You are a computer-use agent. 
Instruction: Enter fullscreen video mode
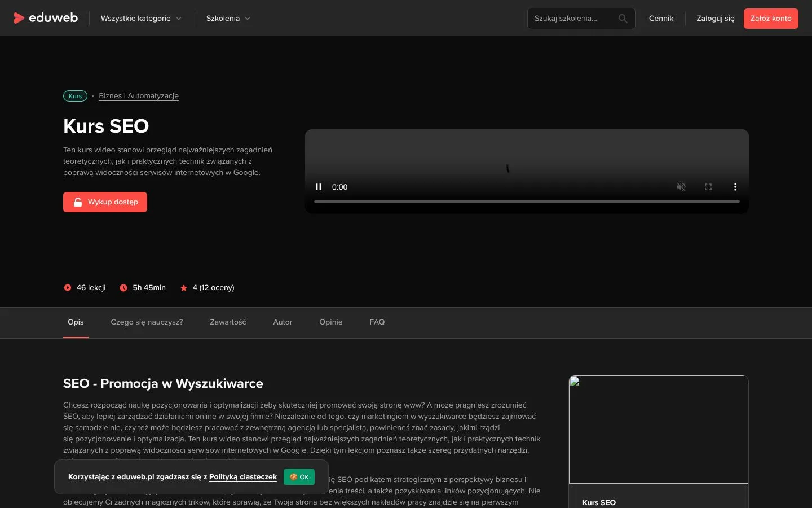[708, 187]
